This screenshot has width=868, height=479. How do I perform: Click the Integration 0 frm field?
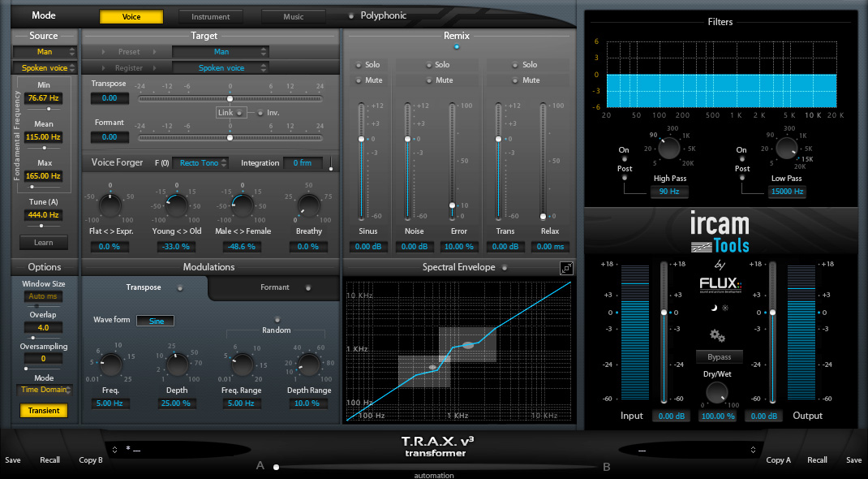coord(303,163)
